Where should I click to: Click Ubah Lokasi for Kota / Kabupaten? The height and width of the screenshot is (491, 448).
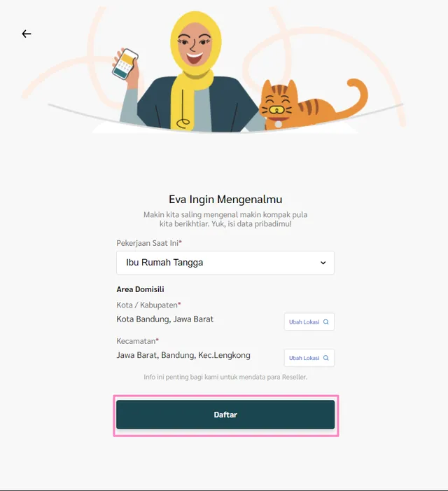(x=309, y=321)
